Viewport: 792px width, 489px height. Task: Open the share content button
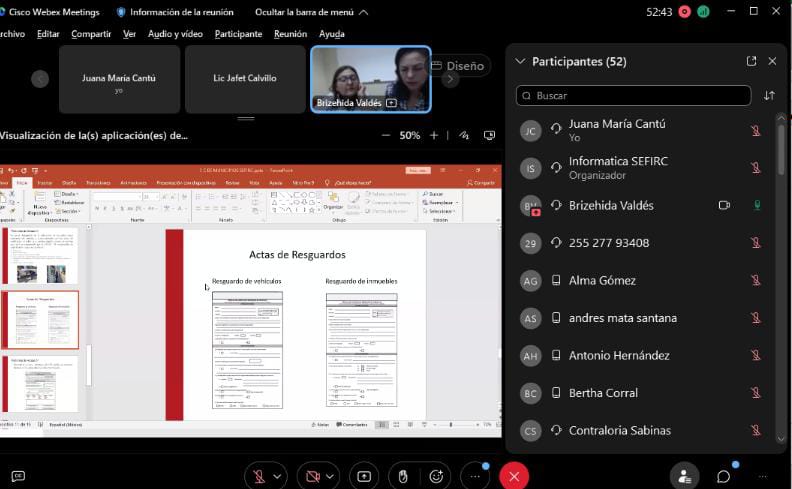364,476
